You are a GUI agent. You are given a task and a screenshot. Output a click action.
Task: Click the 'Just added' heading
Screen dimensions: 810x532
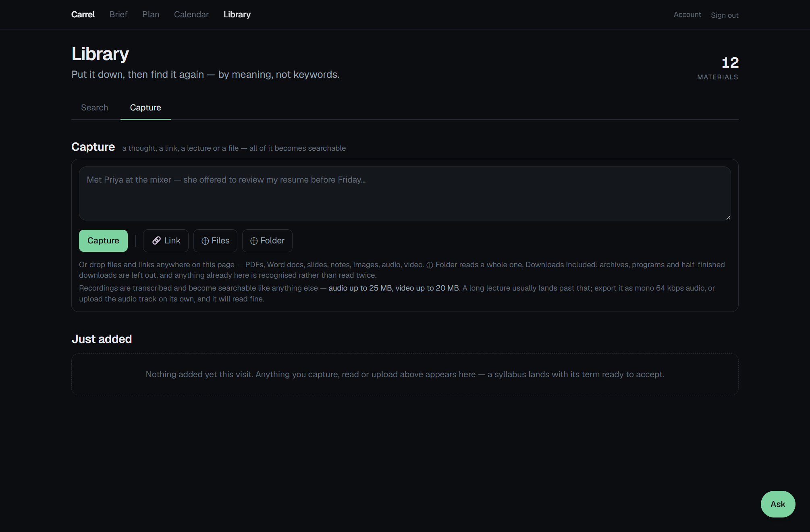(x=102, y=339)
